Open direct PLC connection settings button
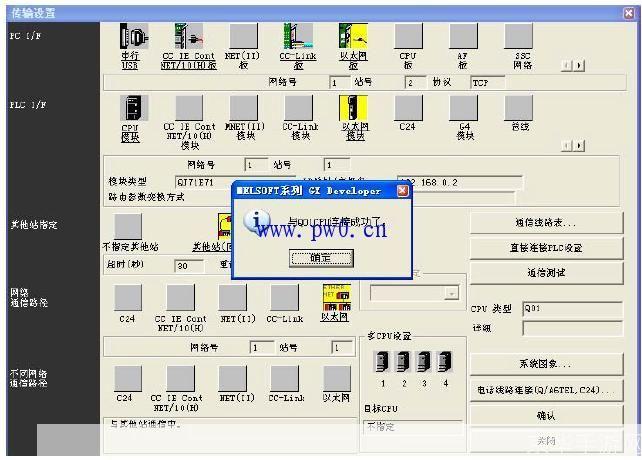 click(547, 248)
